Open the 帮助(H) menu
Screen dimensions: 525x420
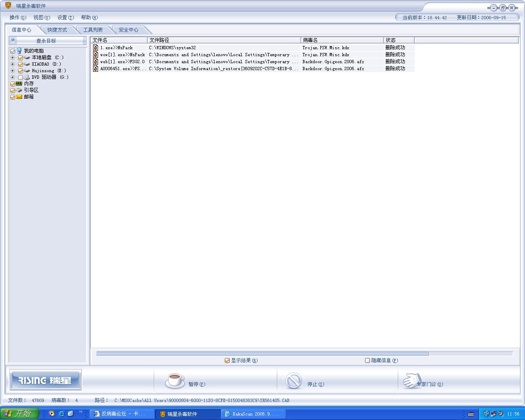pos(89,18)
